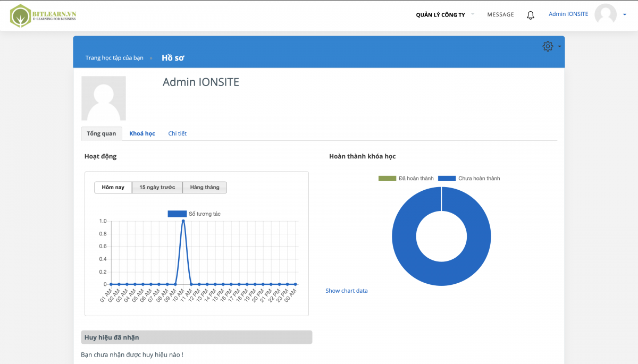
Task: Click the Admin IONSITE profile heading
Action: pos(201,82)
